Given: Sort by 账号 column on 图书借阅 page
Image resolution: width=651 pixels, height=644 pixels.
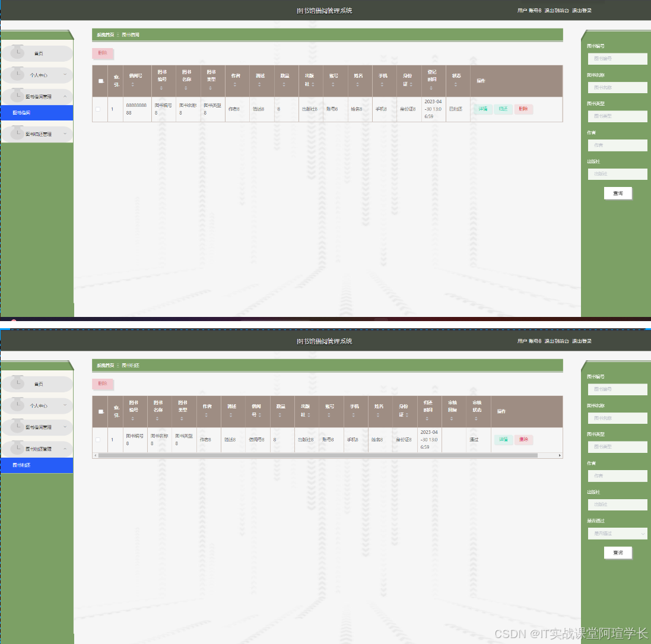Looking at the screenshot, I should pos(333,85).
